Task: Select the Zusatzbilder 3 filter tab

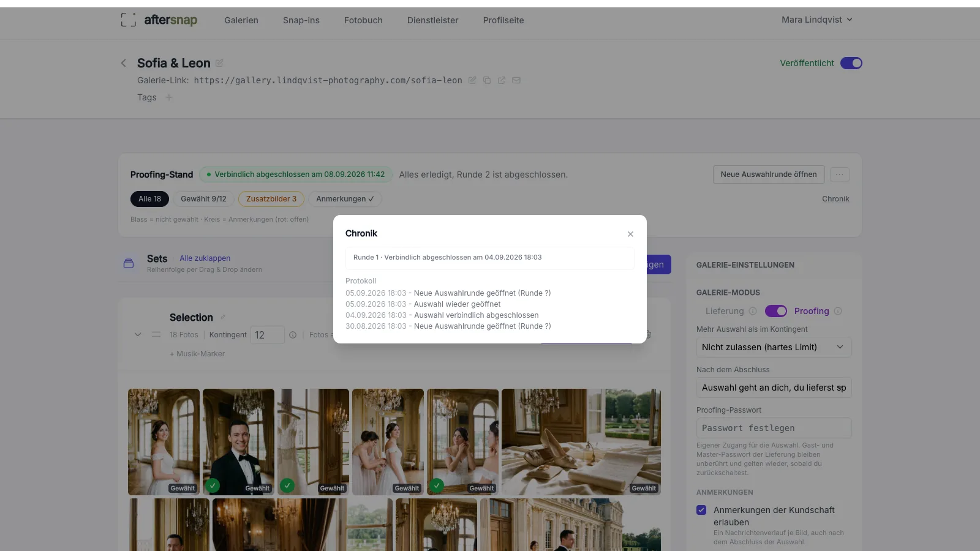Action: click(271, 199)
